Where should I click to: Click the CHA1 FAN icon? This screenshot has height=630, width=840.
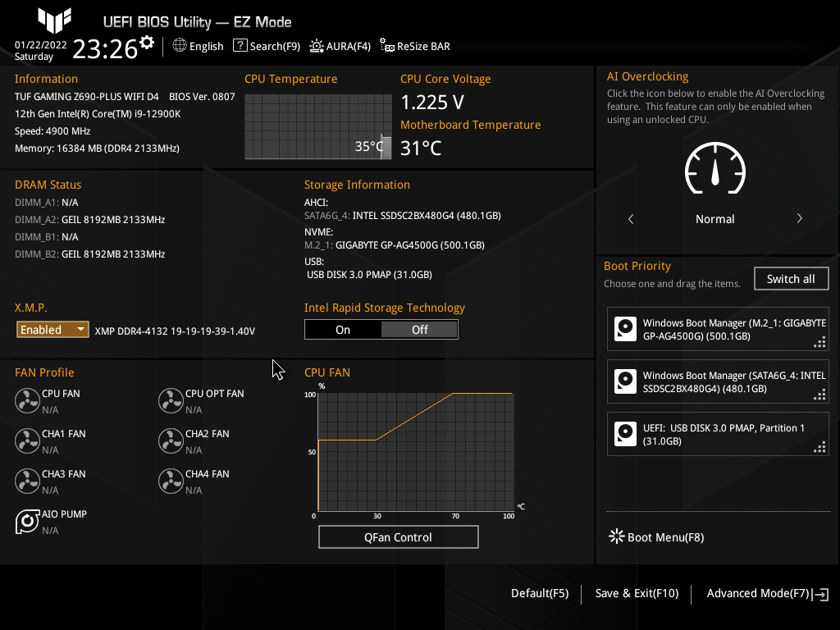(27, 441)
